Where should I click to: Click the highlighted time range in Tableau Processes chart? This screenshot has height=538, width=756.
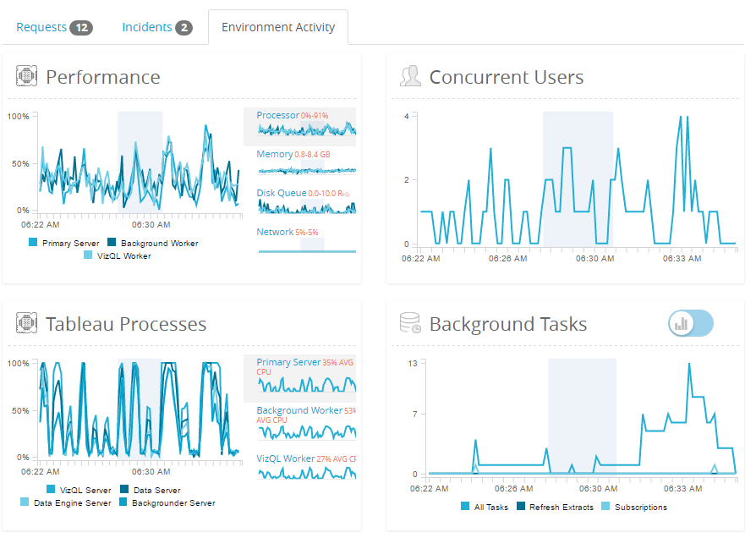[x=140, y=409]
